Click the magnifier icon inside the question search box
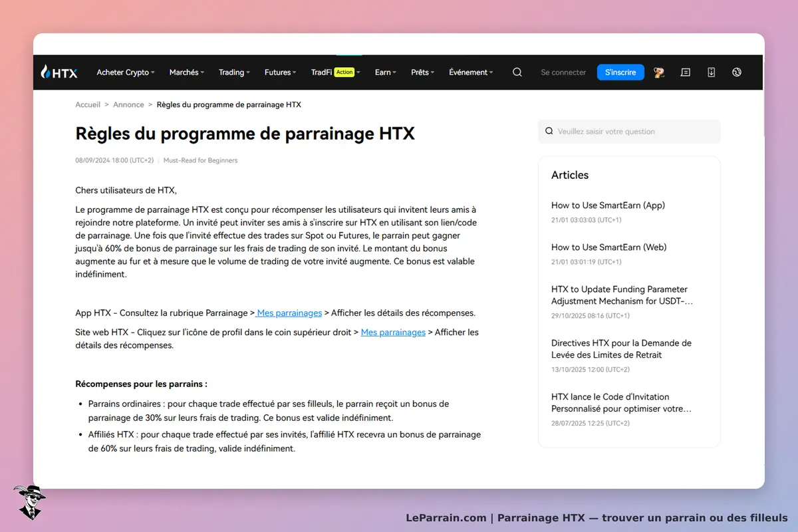 [x=549, y=132]
